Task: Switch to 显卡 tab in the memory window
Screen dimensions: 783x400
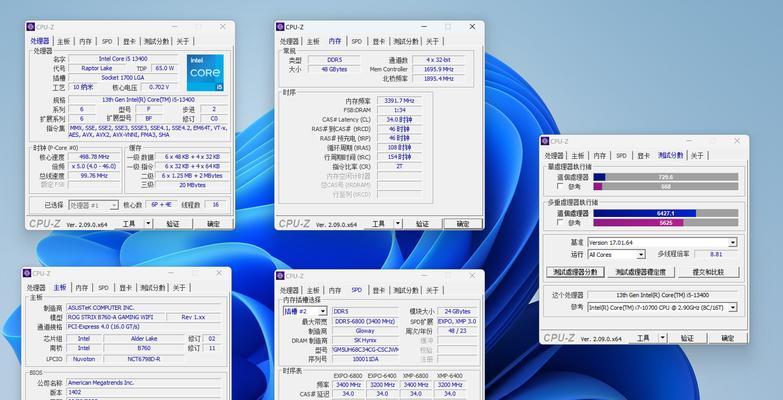Action: (379, 41)
